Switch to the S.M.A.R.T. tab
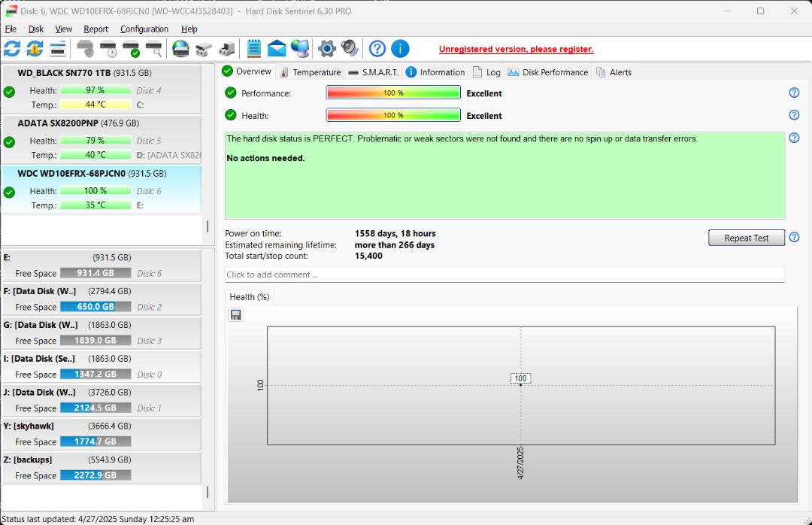 374,72
